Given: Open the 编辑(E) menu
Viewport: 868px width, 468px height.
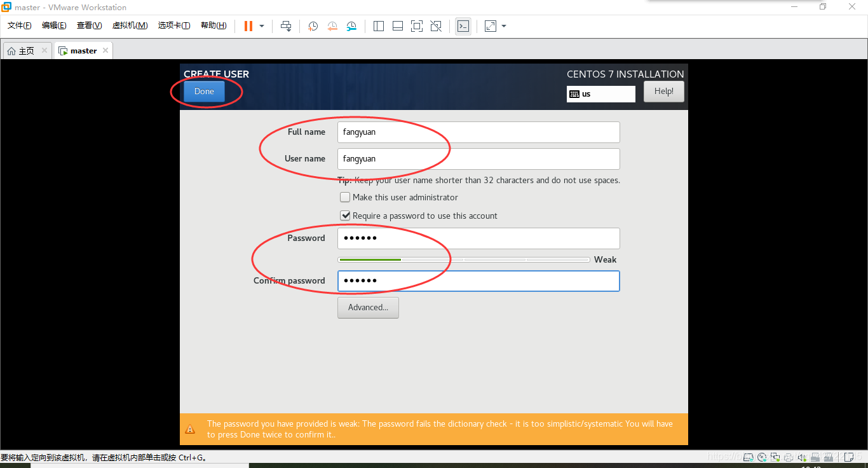Looking at the screenshot, I should point(54,25).
